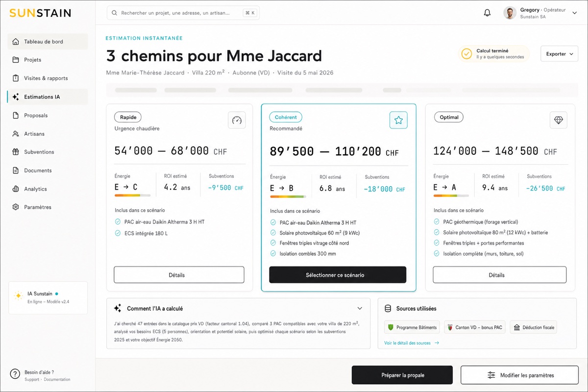Expand the user account chevron

[x=575, y=13]
